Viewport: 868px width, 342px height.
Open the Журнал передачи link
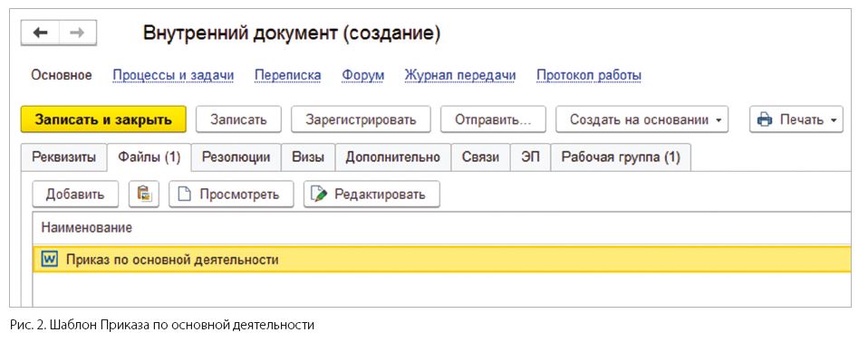(x=460, y=75)
